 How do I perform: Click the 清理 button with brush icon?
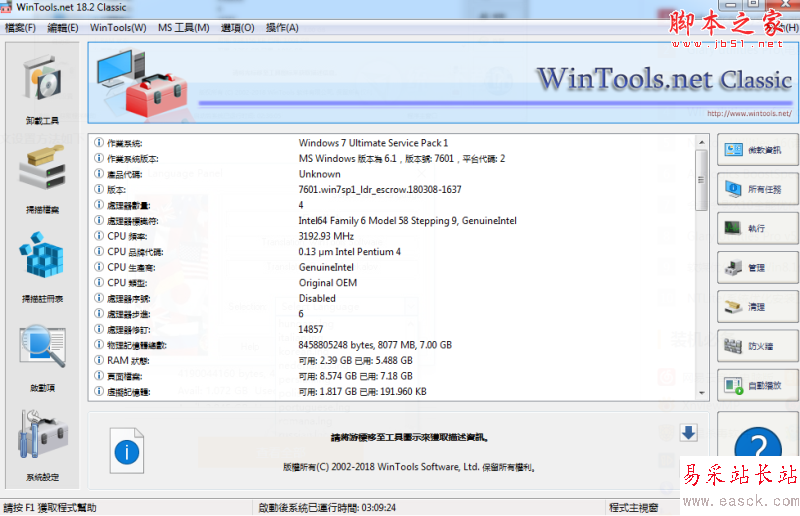point(757,307)
